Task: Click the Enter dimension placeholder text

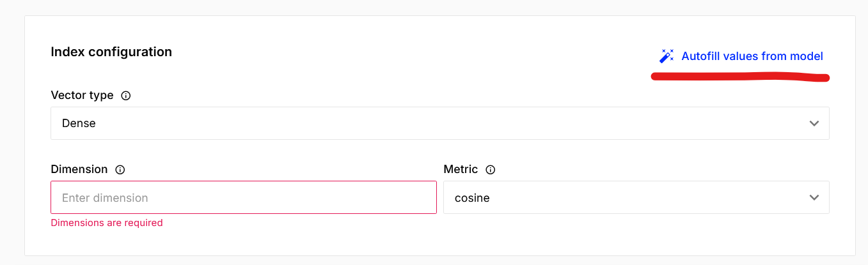Action: (105, 198)
